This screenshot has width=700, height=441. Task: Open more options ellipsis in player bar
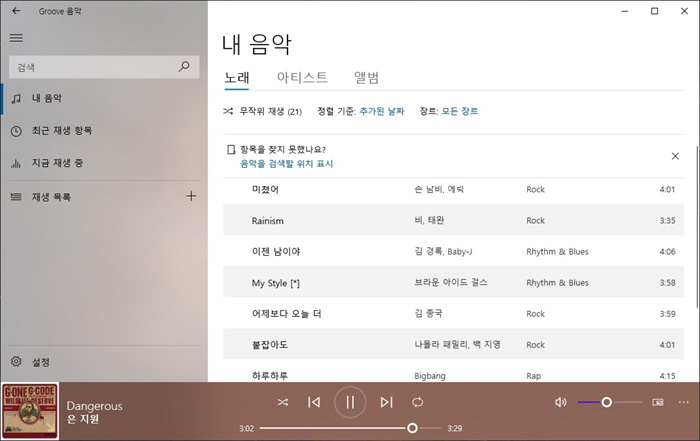point(684,402)
